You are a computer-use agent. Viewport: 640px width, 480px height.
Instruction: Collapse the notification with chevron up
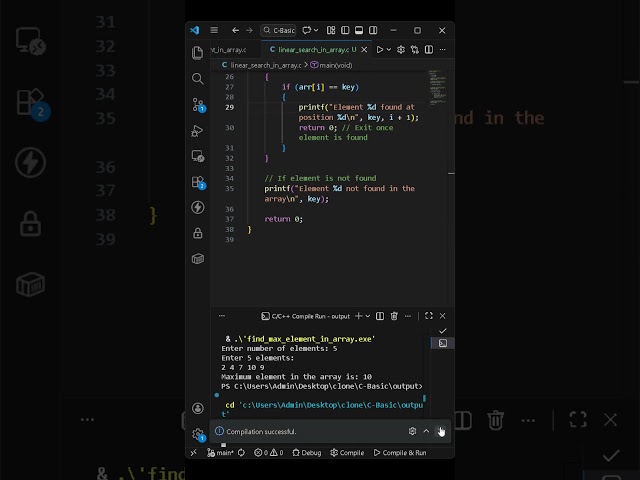click(x=426, y=431)
